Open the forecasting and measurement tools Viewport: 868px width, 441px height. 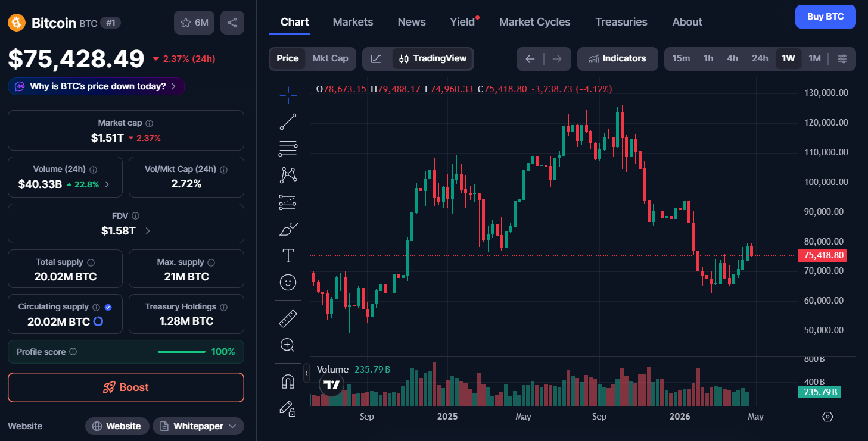288,202
